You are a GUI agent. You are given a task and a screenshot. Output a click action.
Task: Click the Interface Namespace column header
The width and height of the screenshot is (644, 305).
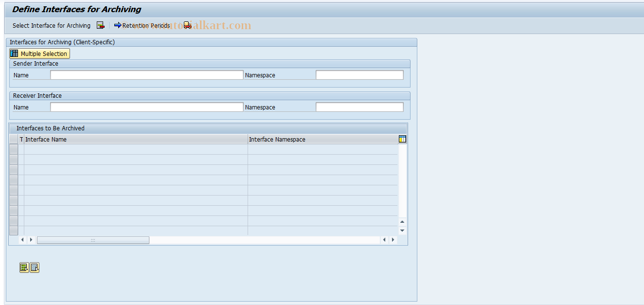(322, 139)
